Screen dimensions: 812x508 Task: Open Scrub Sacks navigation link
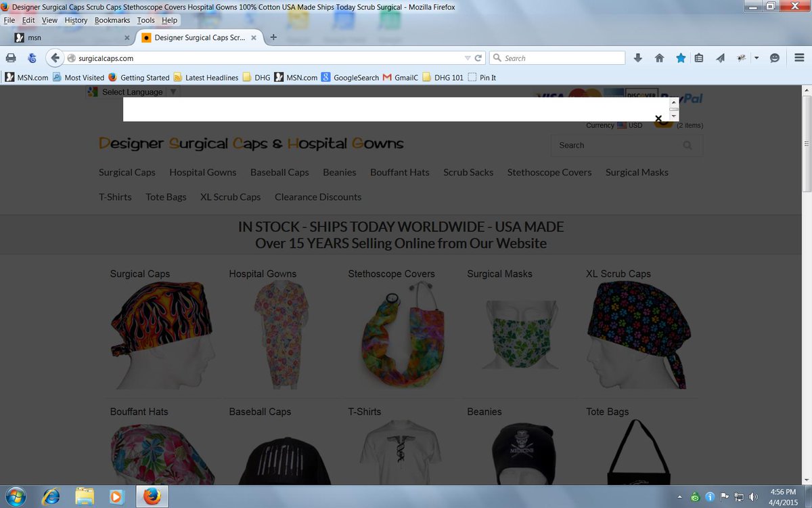click(x=468, y=173)
